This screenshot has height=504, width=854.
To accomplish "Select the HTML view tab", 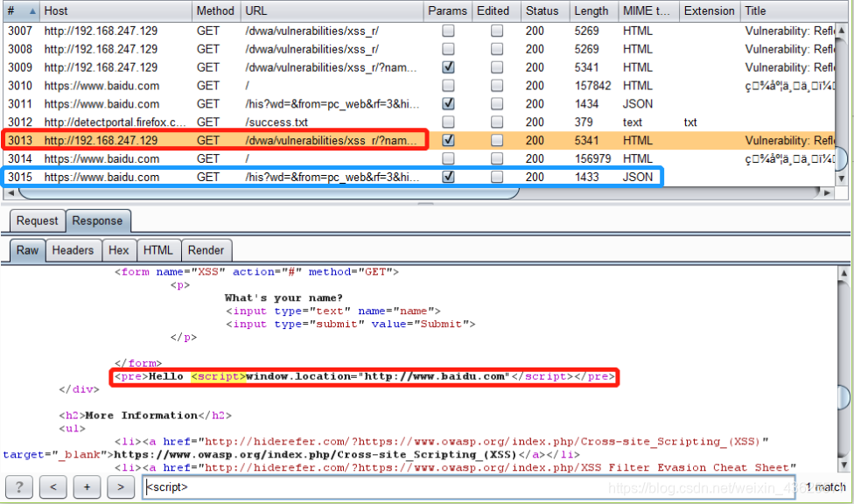I will pos(158,250).
